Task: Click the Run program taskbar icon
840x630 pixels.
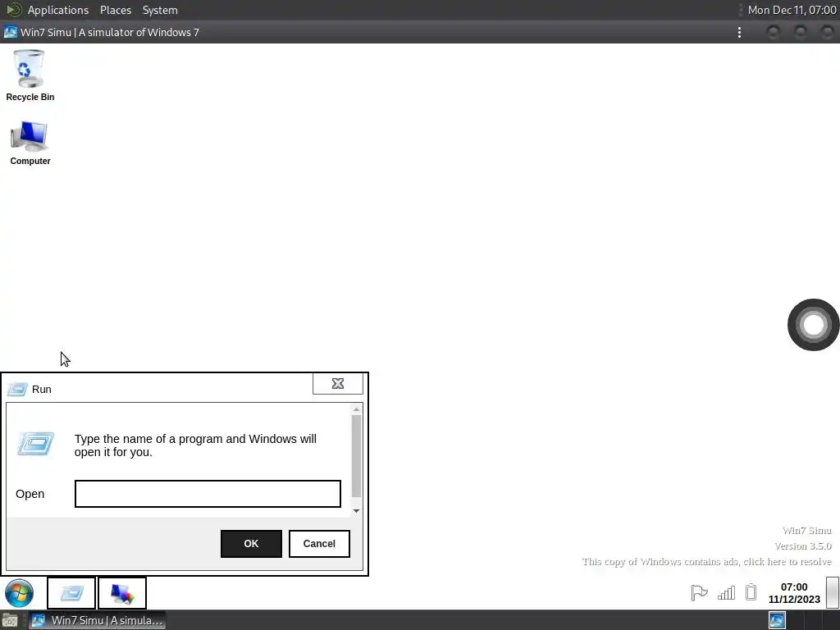Action: pos(71,593)
